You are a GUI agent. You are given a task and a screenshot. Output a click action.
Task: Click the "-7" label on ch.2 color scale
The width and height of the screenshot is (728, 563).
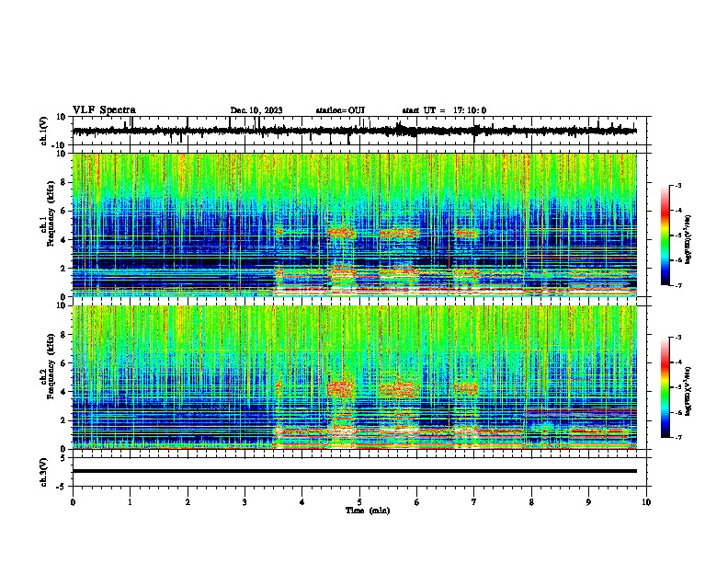coord(677,437)
